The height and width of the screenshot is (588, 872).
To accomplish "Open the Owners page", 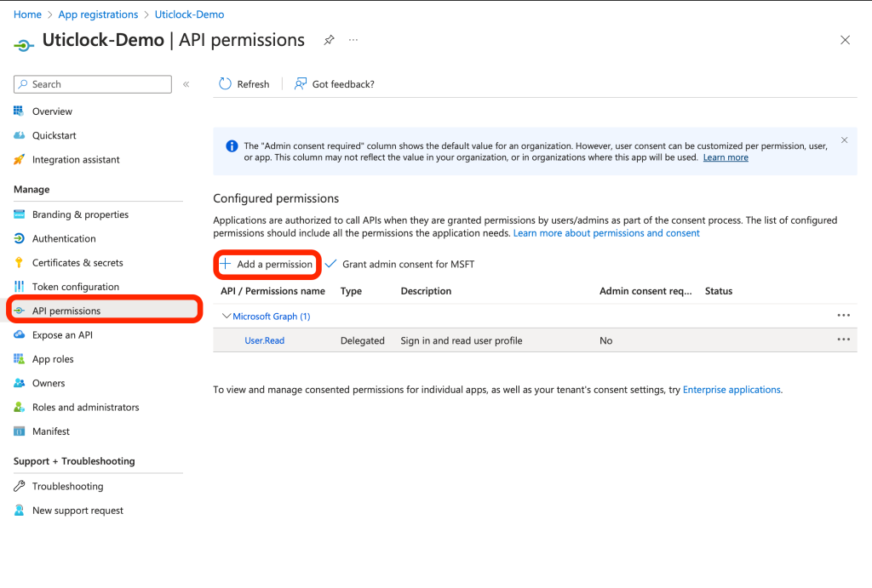I will (49, 383).
